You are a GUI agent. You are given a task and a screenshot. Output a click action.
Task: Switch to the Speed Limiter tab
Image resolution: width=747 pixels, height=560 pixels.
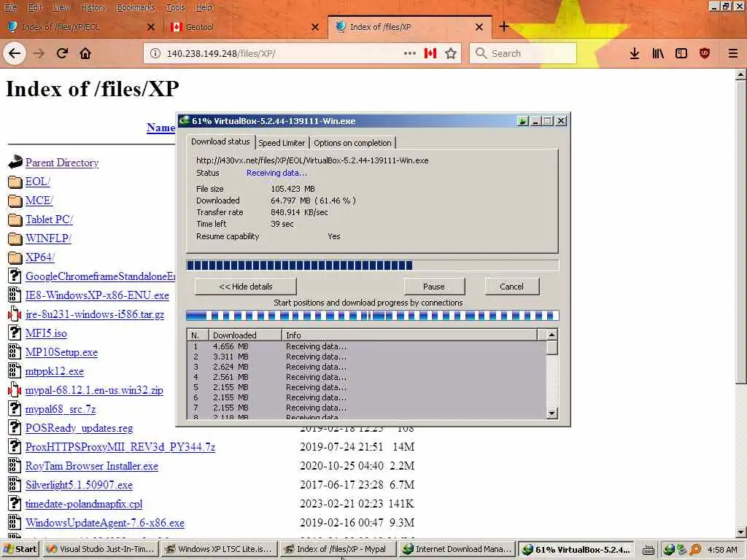[282, 143]
